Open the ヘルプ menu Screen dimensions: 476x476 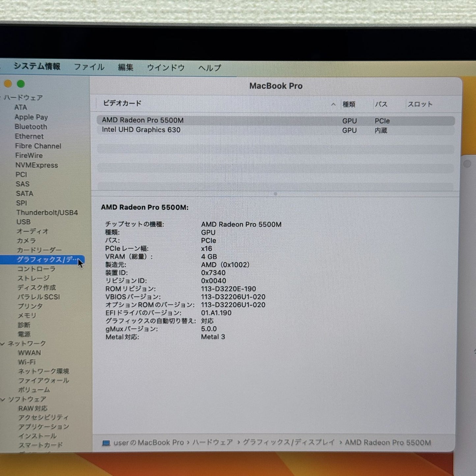210,68
